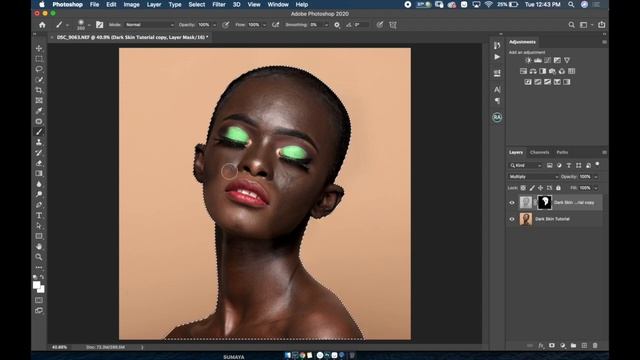The width and height of the screenshot is (640, 360).
Task: Select the Hand tool
Action: 39,247
